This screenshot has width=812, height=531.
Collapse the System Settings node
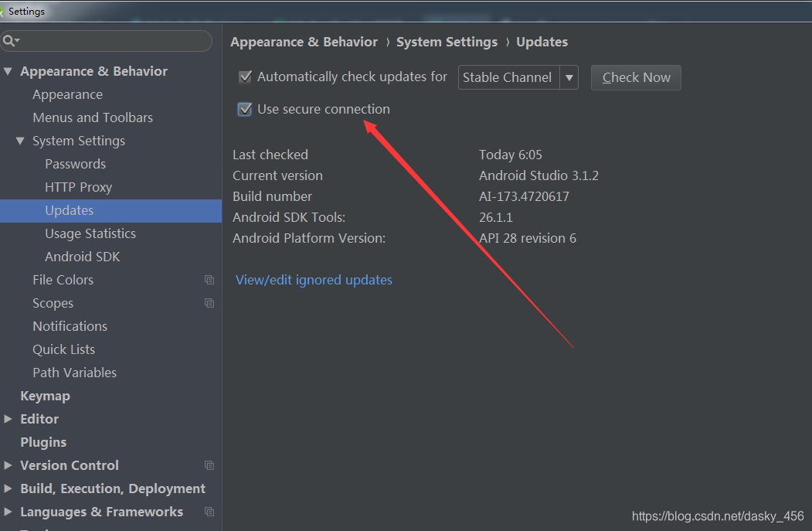tap(20, 141)
